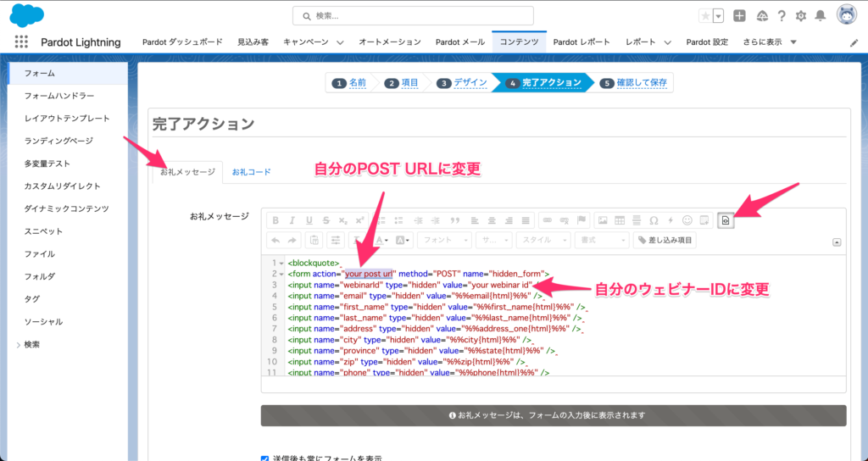Open the background color picker
Viewport: 868px width, 461px height.
[403, 240]
